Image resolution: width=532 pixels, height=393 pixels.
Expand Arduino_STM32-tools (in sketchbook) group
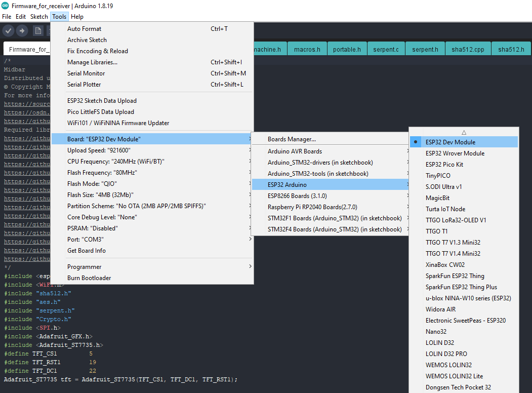coord(330,174)
